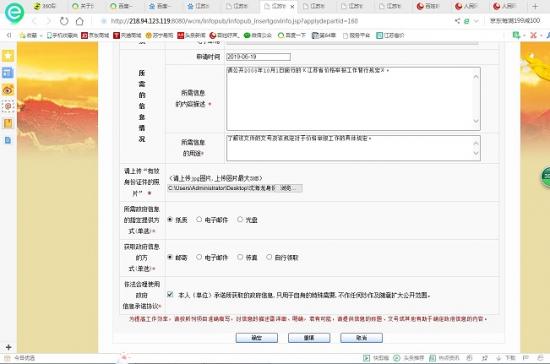The height and width of the screenshot is (364, 550).
Task: Open 快剪辑 in the status bar
Action: tap(376, 358)
